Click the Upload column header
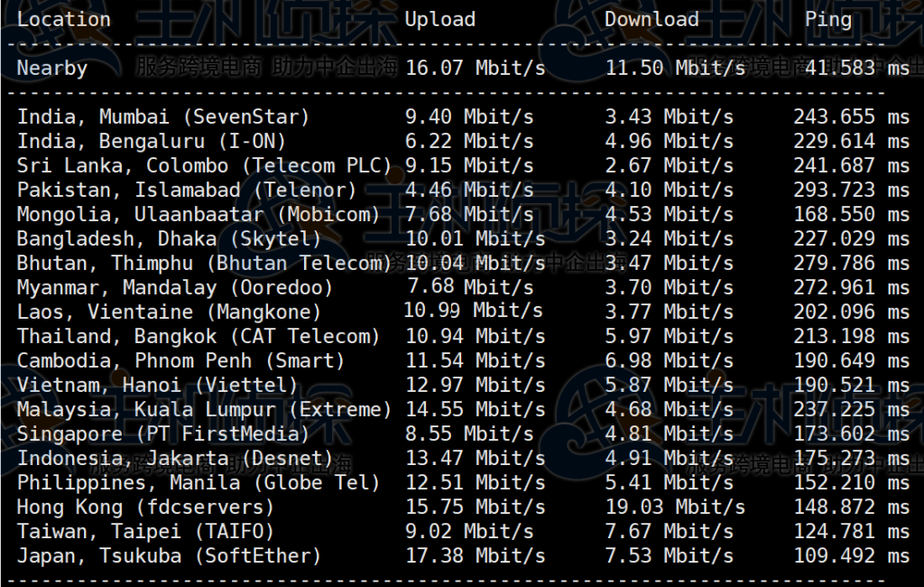 pyautogui.click(x=439, y=20)
